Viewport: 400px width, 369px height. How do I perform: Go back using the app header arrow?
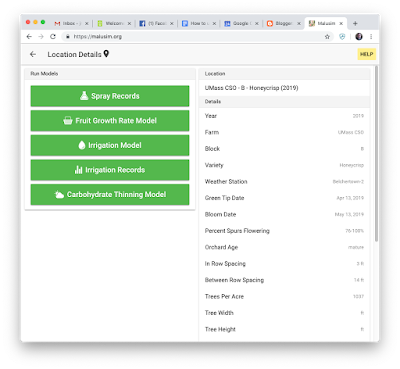click(33, 54)
